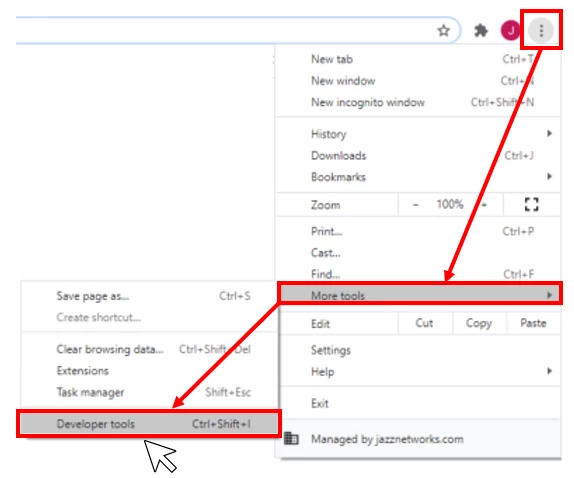Screen dimensions: 574x478
Task: Open the More tools menu item
Action: point(420,293)
